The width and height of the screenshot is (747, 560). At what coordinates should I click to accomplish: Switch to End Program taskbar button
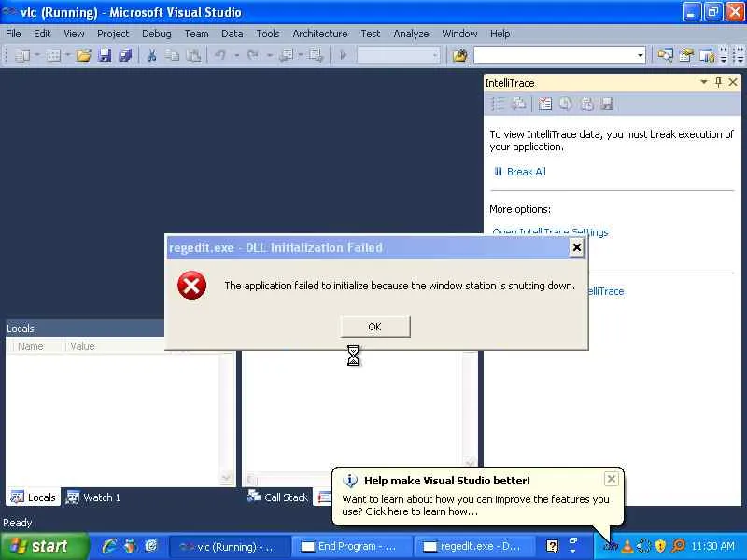(x=351, y=546)
